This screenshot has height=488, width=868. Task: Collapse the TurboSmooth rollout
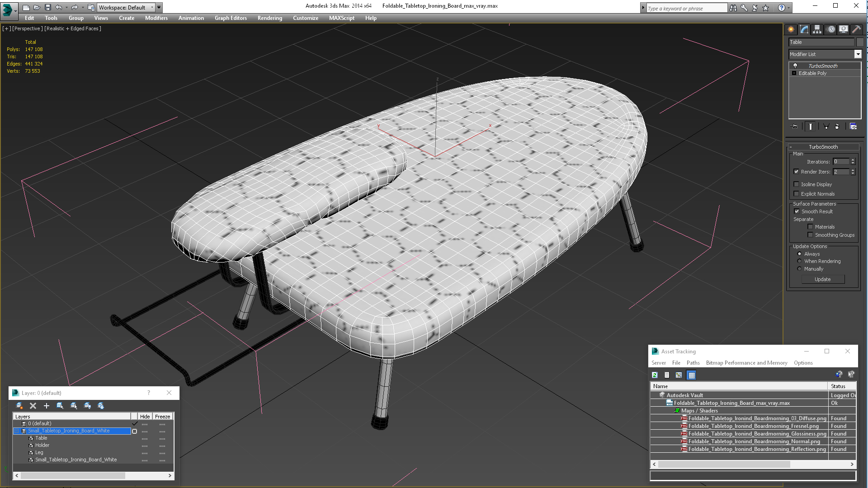click(x=791, y=147)
